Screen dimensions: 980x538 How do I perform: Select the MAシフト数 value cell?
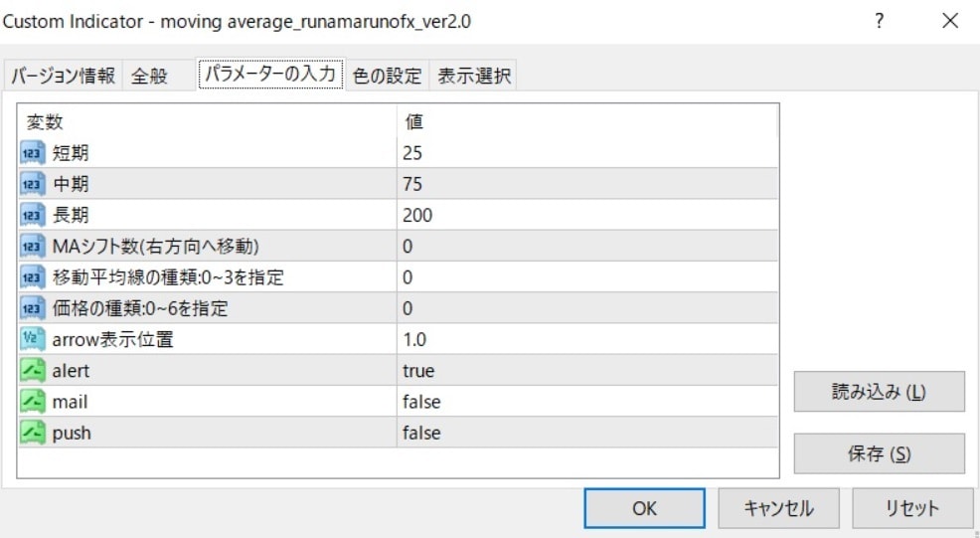tap(587, 246)
